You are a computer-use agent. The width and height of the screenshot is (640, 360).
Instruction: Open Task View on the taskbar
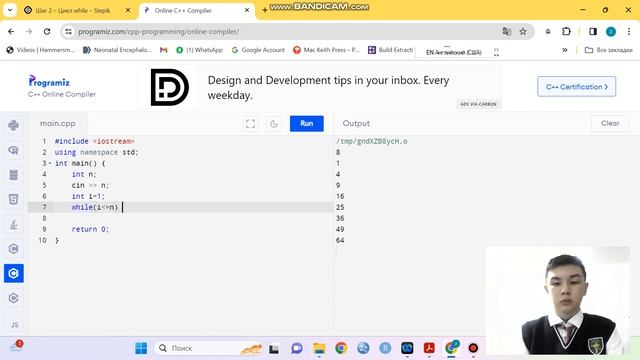[x=274, y=349]
